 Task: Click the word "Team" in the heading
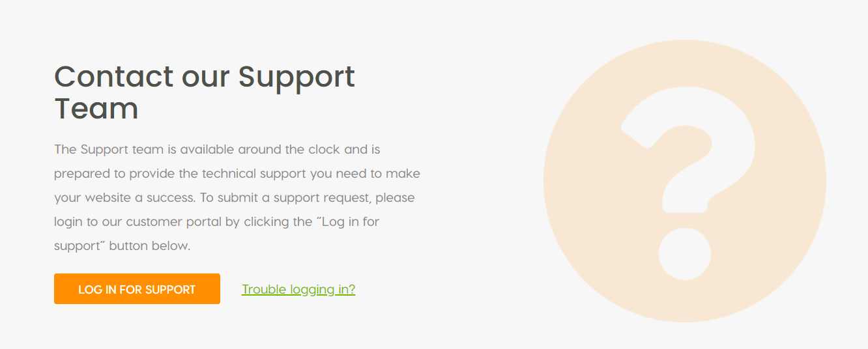tap(96, 108)
